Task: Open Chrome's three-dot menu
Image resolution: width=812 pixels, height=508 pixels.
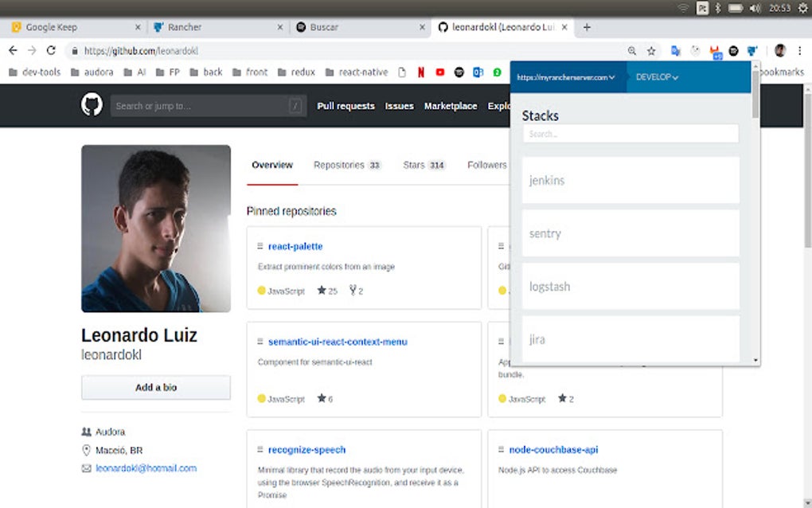Action: tap(800, 50)
